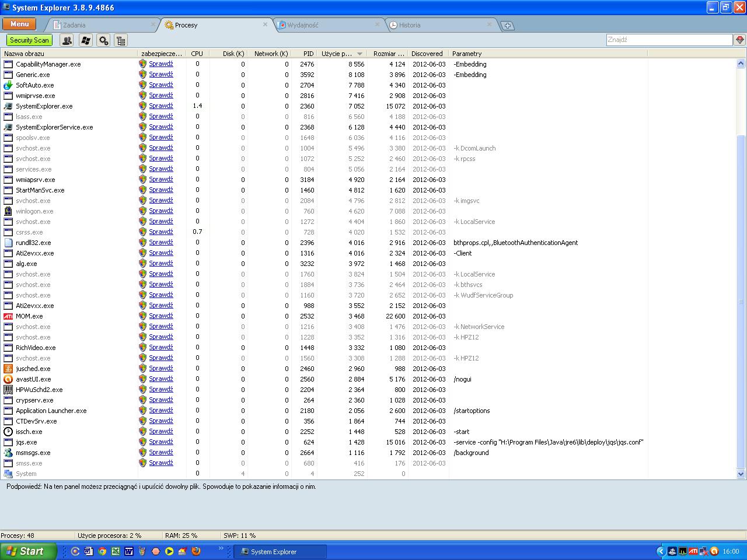Click the globe icon beside SoftAuto.exe

pyautogui.click(x=8, y=85)
